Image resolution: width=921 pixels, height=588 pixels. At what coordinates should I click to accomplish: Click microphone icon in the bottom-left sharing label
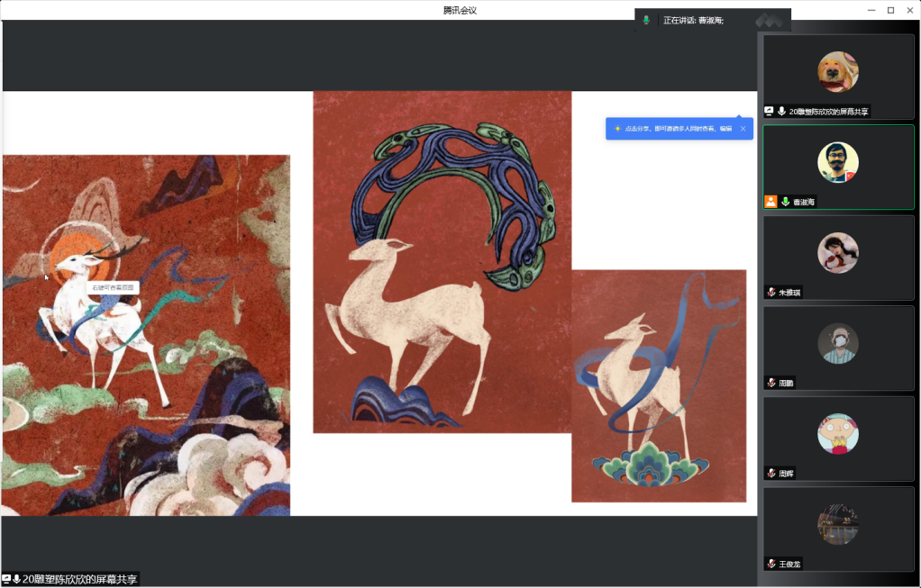pyautogui.click(x=17, y=579)
